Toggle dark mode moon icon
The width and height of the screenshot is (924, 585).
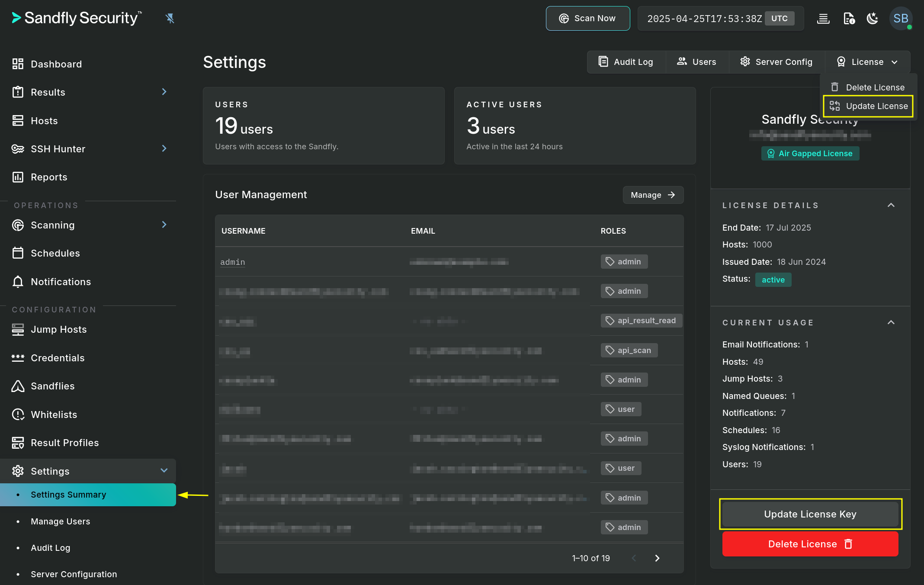point(873,19)
